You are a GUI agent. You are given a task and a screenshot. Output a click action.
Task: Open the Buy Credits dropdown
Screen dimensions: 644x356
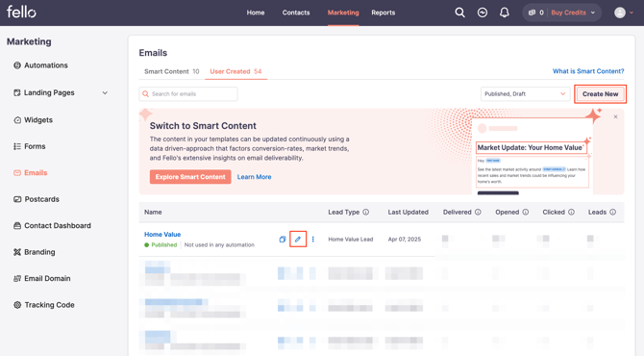pyautogui.click(x=573, y=13)
